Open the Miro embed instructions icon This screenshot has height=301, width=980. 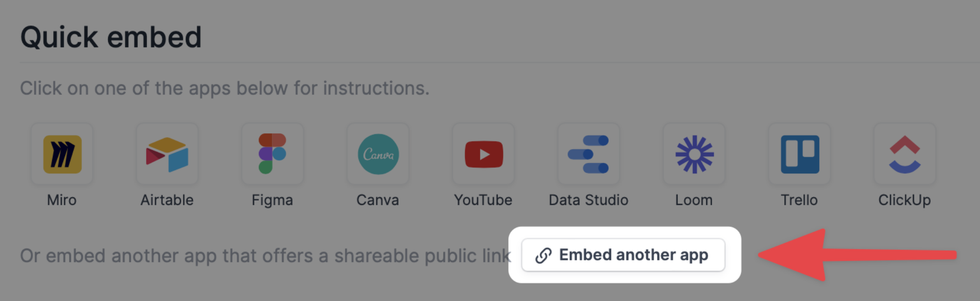pyautogui.click(x=62, y=154)
